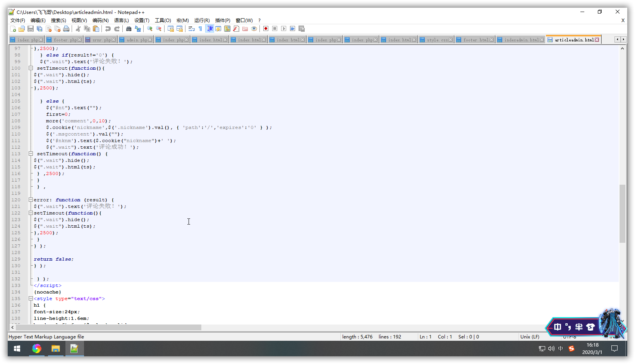Close the footer.html tab
The width and height of the screenshot is (635, 364).
click(x=492, y=40)
